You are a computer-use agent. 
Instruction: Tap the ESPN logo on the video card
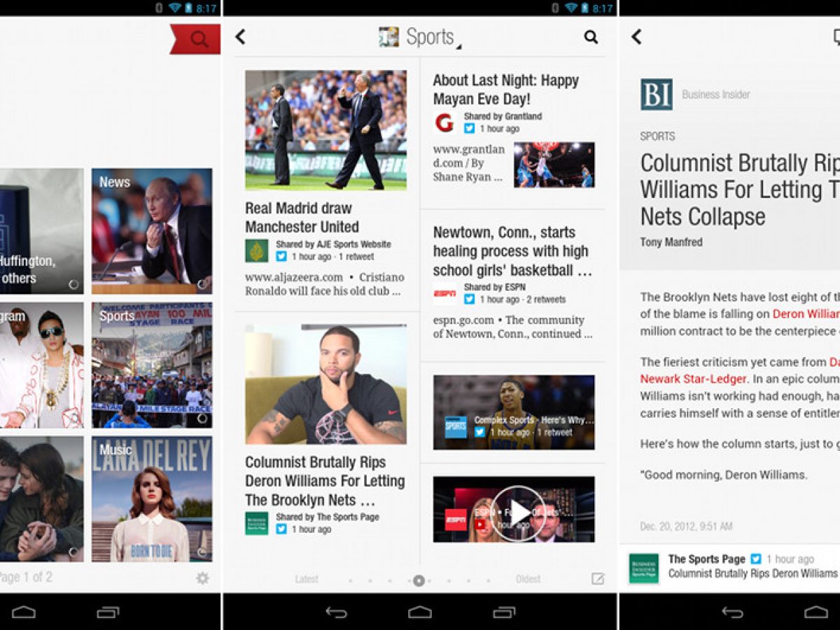456,519
